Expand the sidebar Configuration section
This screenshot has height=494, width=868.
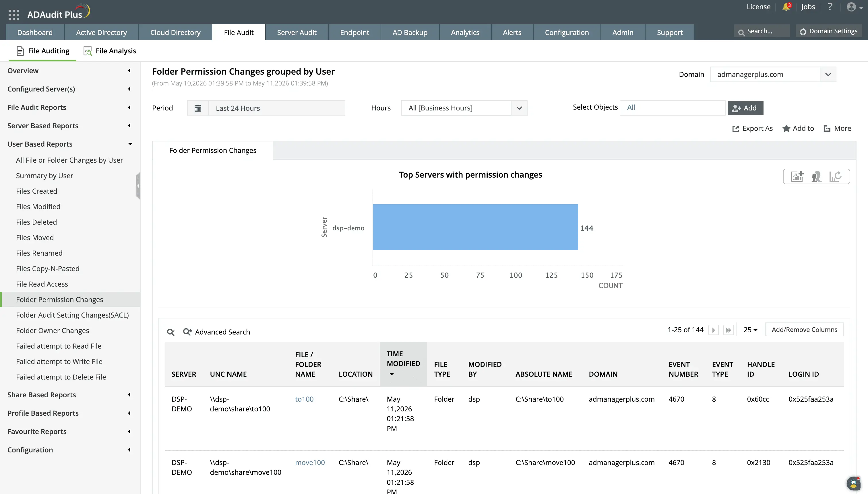(x=70, y=450)
